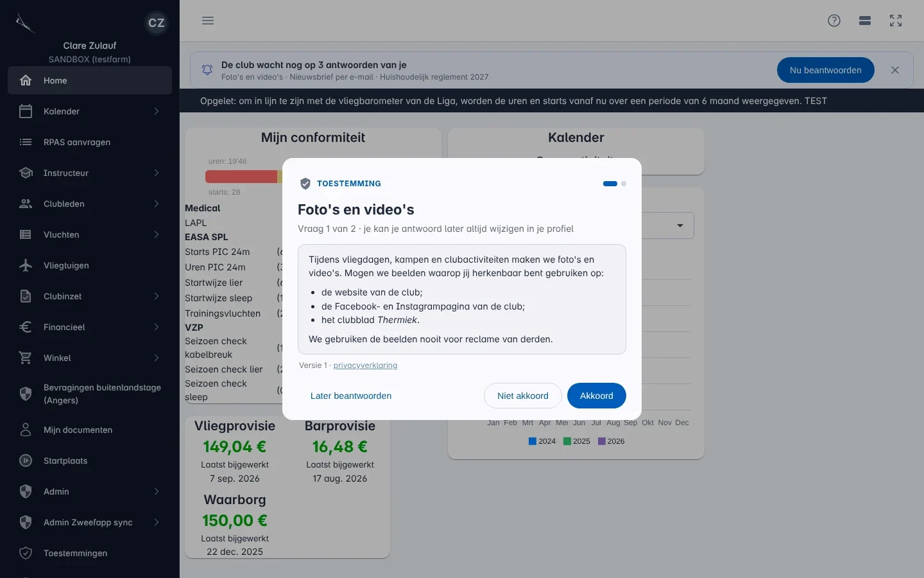
Task: Choose Niet akkoord in the dialog
Action: [523, 396]
